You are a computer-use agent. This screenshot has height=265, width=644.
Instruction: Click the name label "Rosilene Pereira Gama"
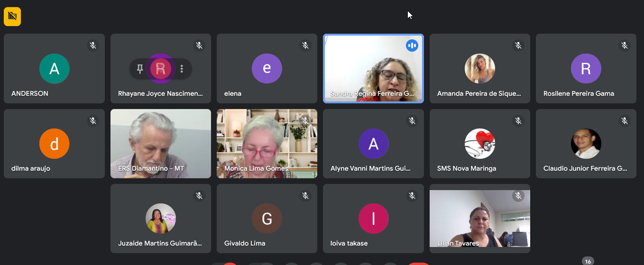point(579,93)
